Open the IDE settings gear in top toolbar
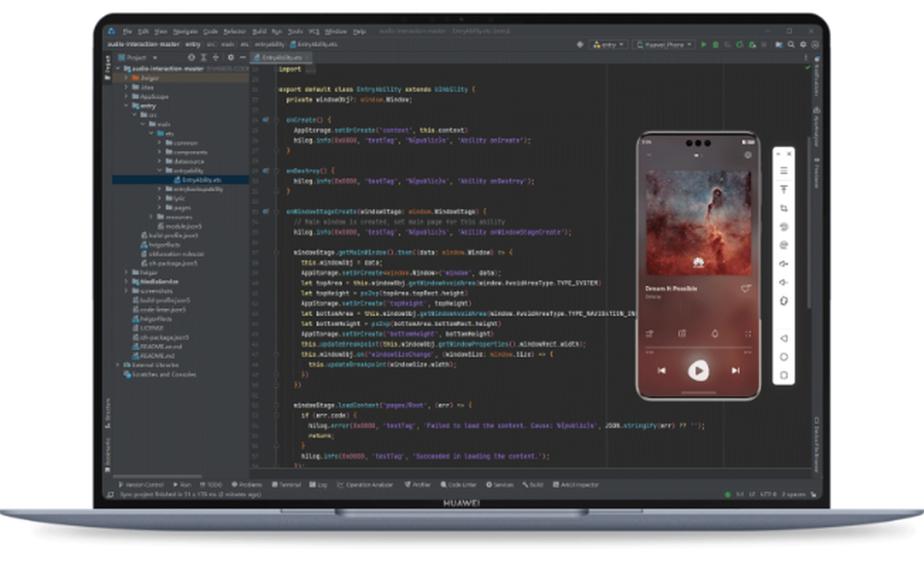 [803, 44]
